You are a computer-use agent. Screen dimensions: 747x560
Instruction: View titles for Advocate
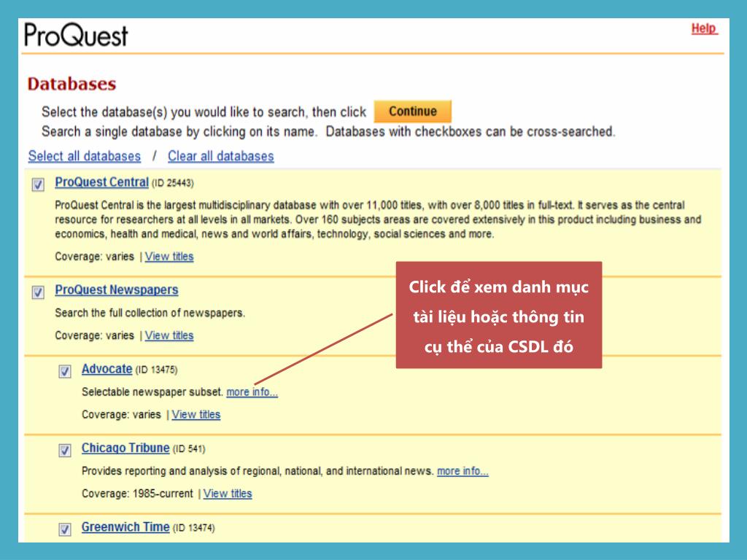[x=196, y=414]
